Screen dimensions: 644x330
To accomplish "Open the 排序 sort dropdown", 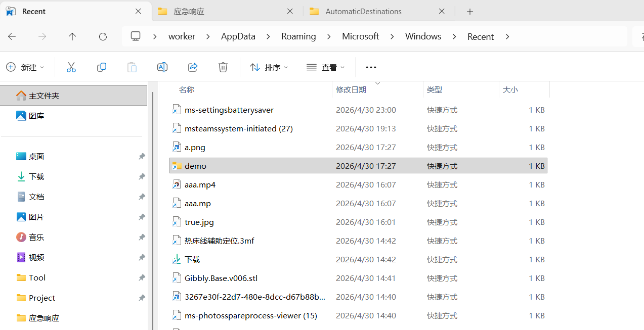I will pos(269,67).
